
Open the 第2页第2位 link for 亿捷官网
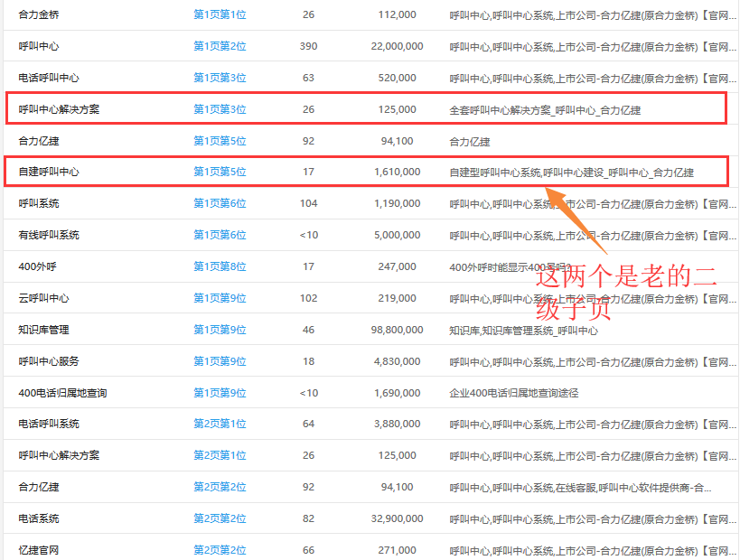click(x=220, y=550)
